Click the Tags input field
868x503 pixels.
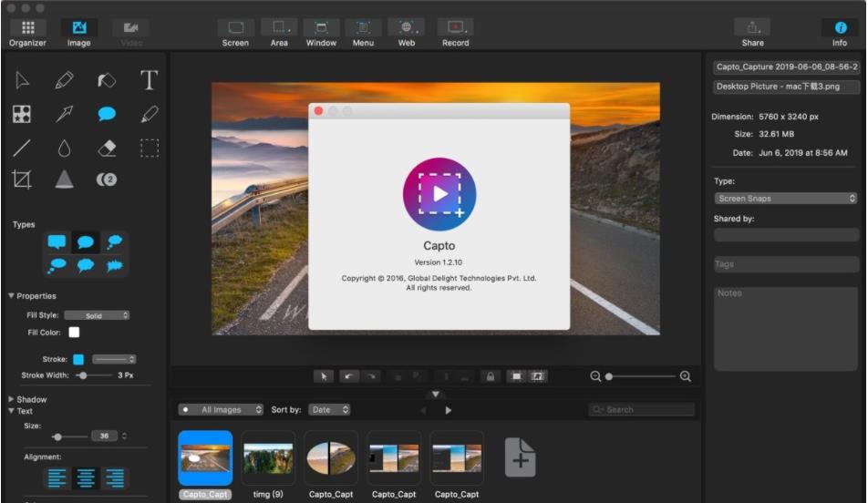(x=786, y=264)
